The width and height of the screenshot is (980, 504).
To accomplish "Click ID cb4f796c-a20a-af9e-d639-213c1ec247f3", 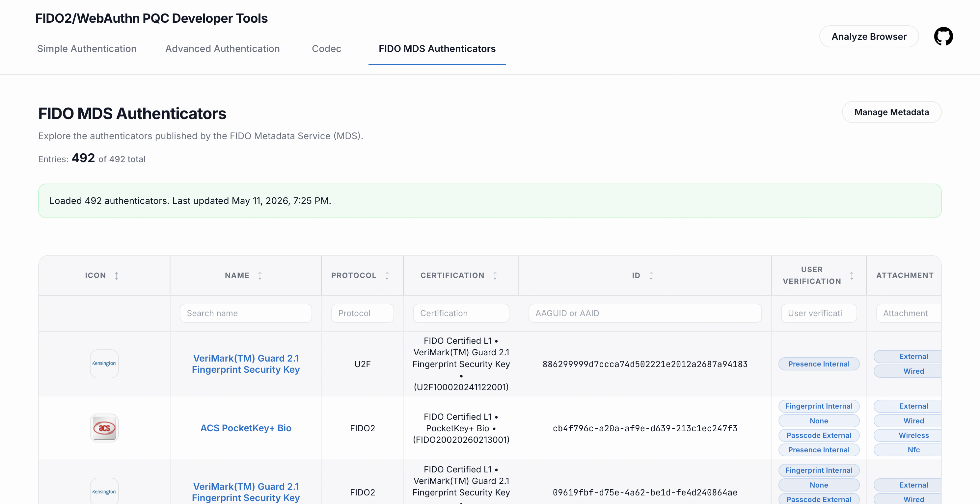I will click(x=645, y=428).
